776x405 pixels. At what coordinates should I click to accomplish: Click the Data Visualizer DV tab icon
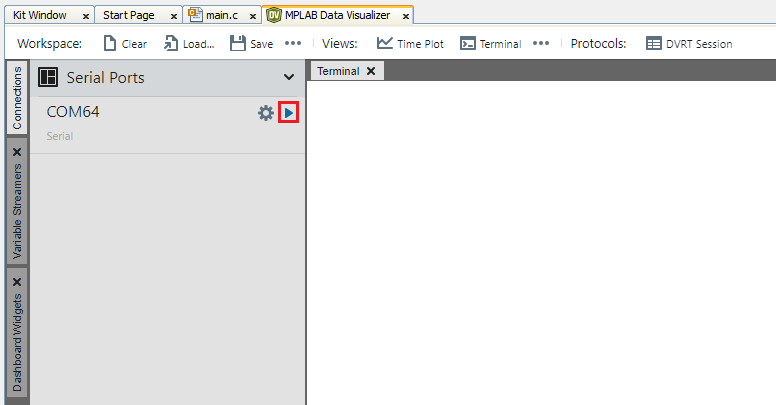(274, 15)
